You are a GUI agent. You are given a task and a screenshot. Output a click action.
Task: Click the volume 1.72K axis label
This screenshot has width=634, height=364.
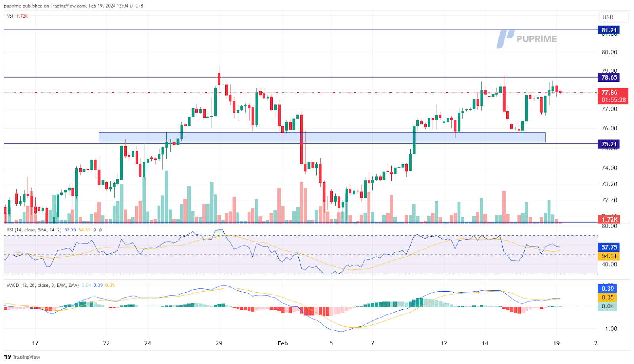[609, 219]
